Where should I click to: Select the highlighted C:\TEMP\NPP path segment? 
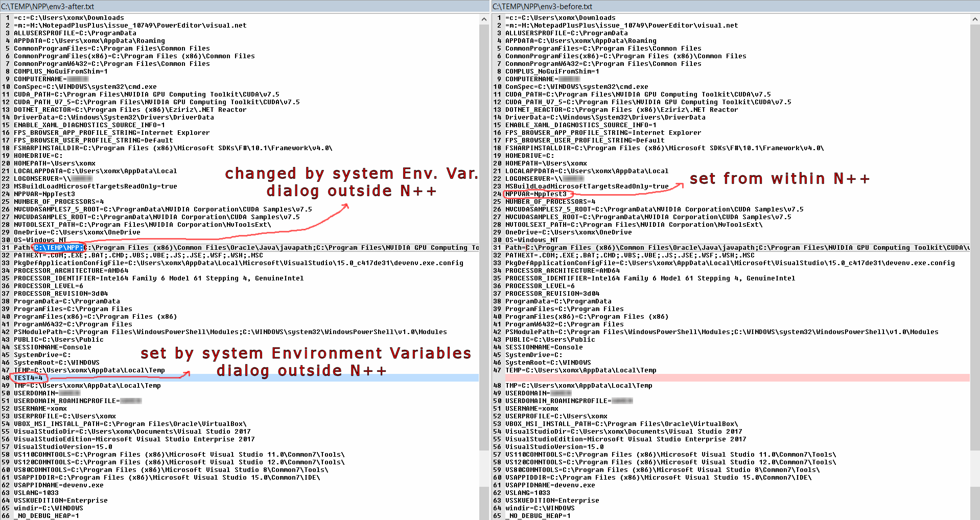[58, 247]
